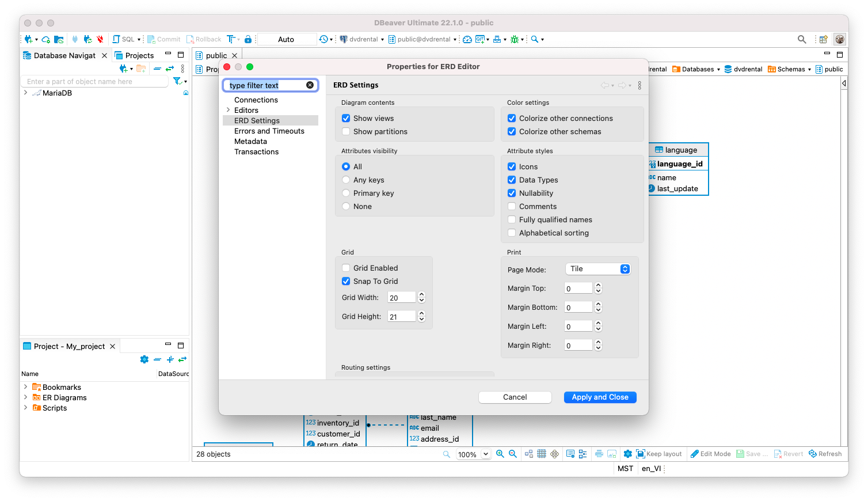Enable the Show partitions checkbox
The width and height of the screenshot is (868, 501).
(345, 131)
